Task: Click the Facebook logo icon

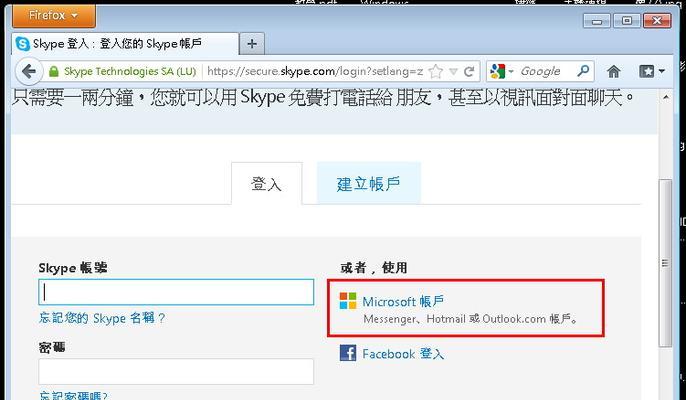Action: (348, 353)
